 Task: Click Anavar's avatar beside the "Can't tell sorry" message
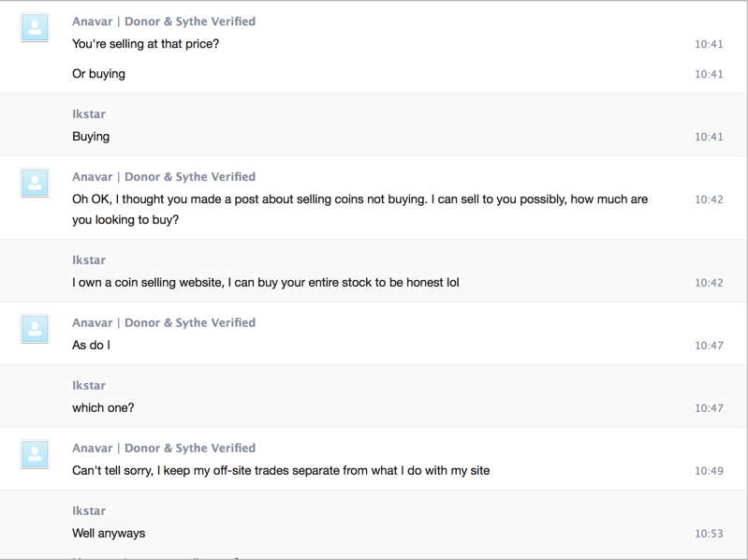[x=35, y=454]
